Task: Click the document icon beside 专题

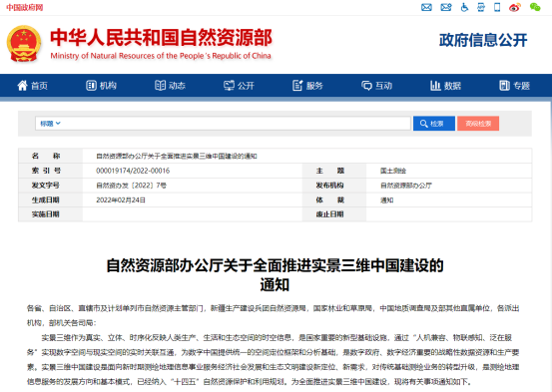Action: coord(504,85)
